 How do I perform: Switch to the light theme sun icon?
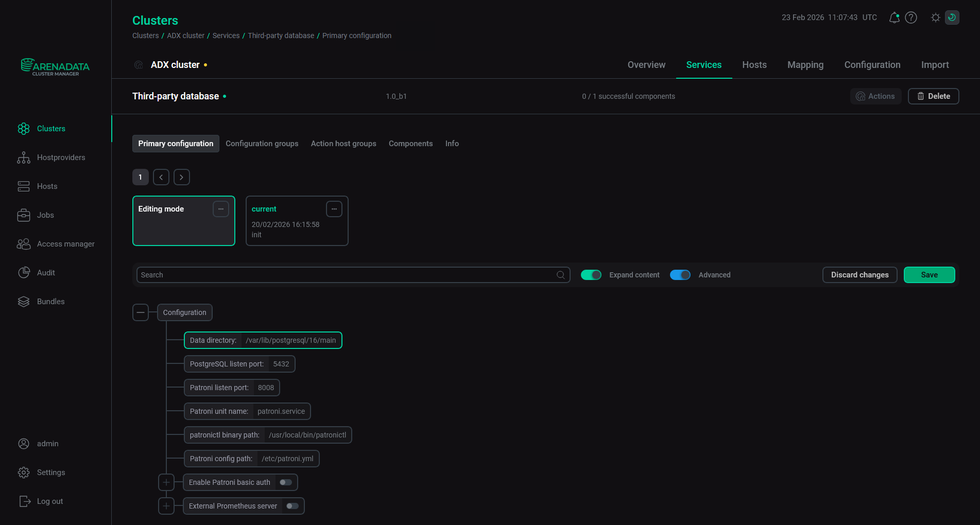936,17
